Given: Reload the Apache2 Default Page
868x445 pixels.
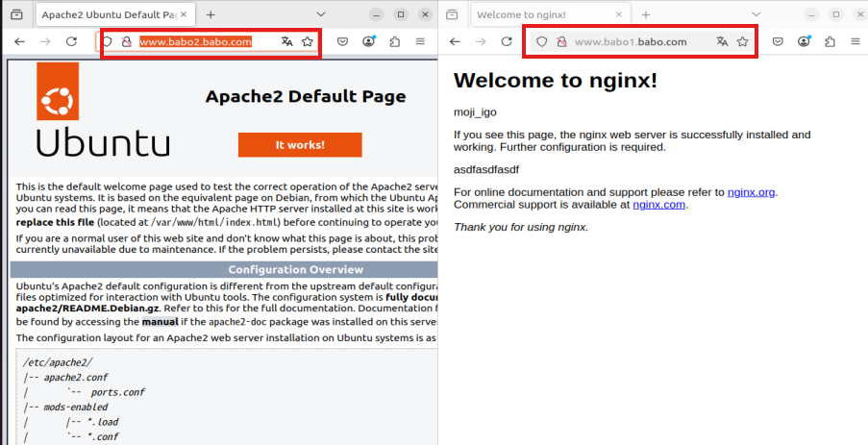Looking at the screenshot, I should [71, 42].
